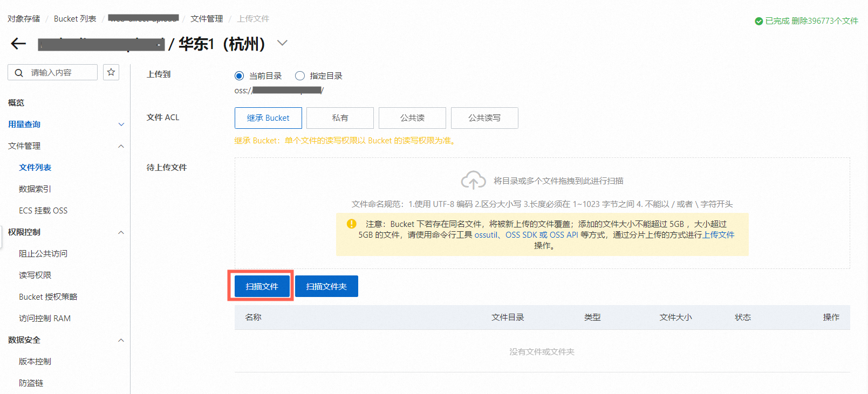Click the 扫描文件夹 button
Screen dimensions: 868x394
[326, 286]
